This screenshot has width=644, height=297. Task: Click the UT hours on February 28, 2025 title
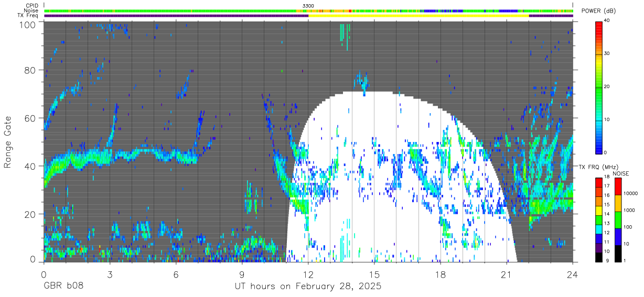[x=308, y=287]
